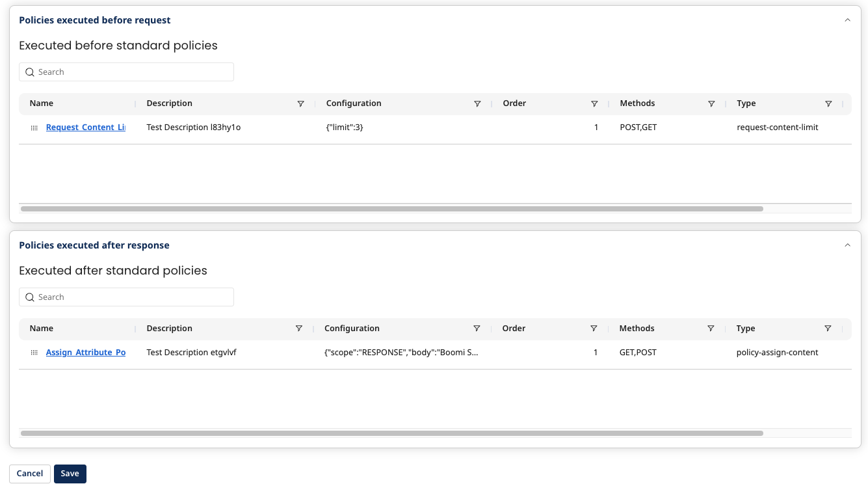868x486 pixels.
Task: Open the Type column filter in after-response table
Action: tap(828, 329)
